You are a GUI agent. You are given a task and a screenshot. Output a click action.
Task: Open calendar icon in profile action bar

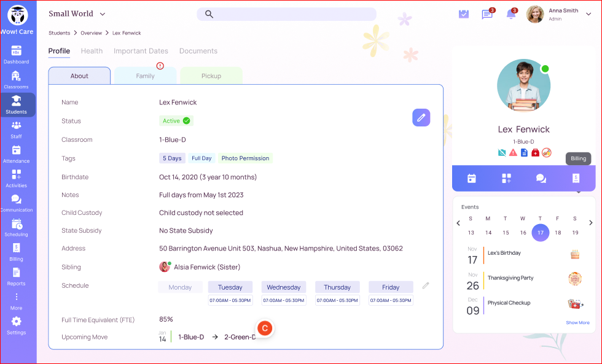pyautogui.click(x=472, y=178)
